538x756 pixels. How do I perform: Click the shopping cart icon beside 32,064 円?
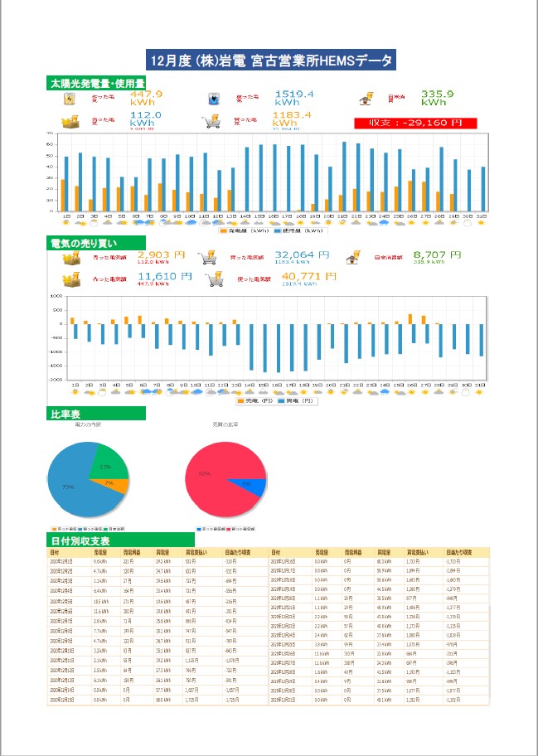click(x=207, y=258)
